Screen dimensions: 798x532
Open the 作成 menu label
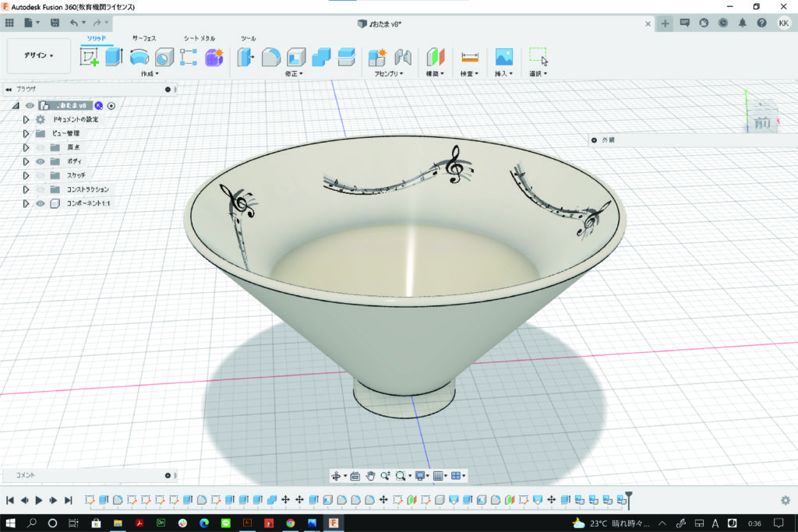[x=149, y=74]
